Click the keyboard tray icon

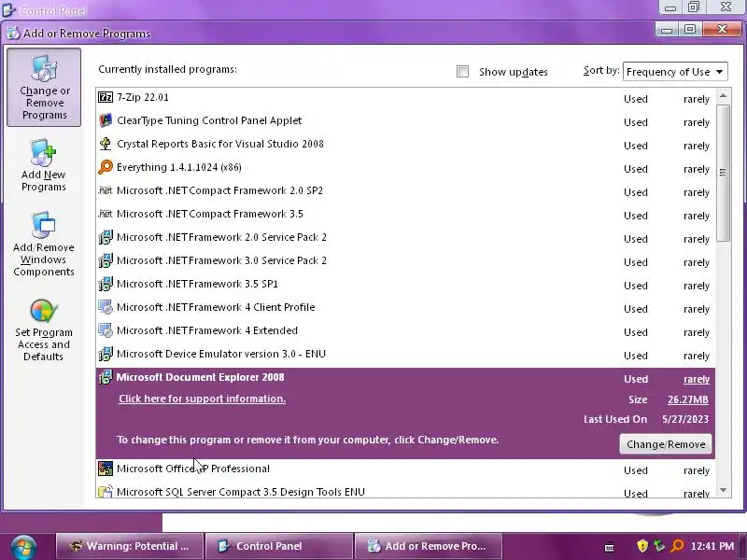[610, 548]
